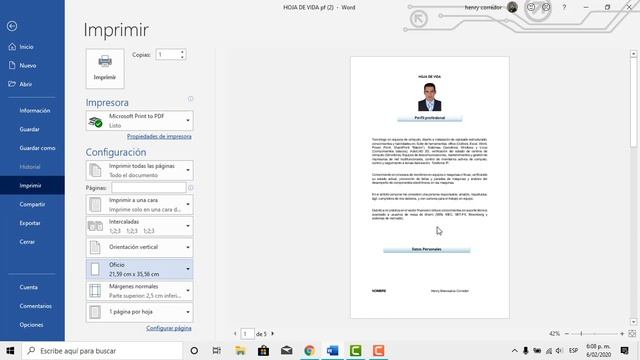This screenshot has width=640, height=360.
Task: Show hidden system tray icons
Action: pos(515,351)
